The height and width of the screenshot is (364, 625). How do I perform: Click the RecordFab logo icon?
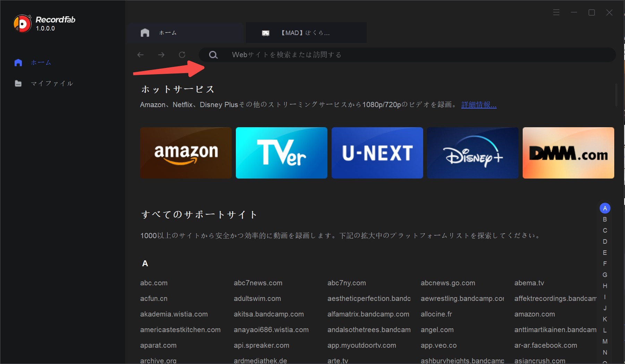[23, 24]
